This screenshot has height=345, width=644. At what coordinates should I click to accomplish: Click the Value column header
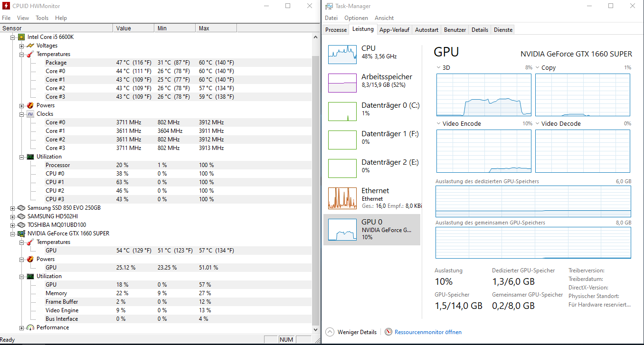pyautogui.click(x=134, y=28)
